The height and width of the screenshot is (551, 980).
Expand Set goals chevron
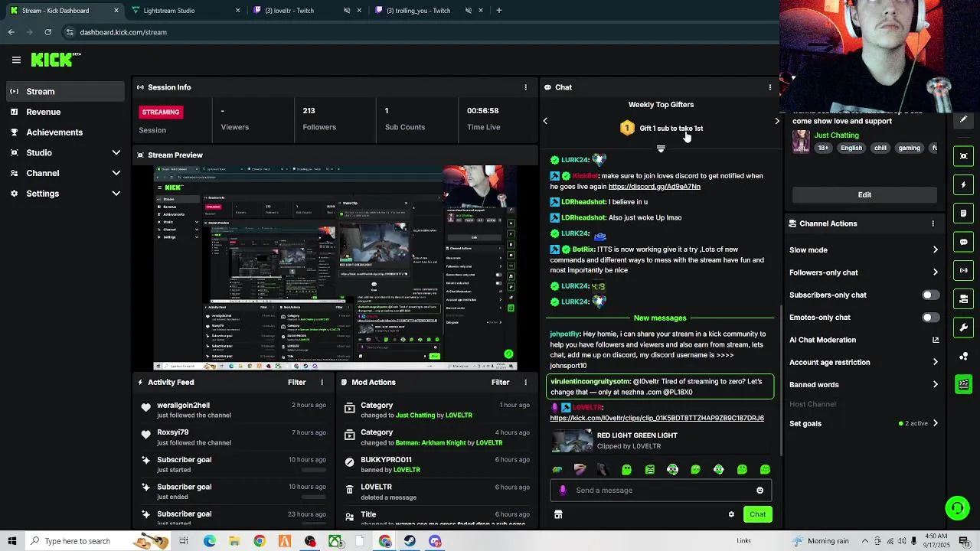click(x=935, y=423)
